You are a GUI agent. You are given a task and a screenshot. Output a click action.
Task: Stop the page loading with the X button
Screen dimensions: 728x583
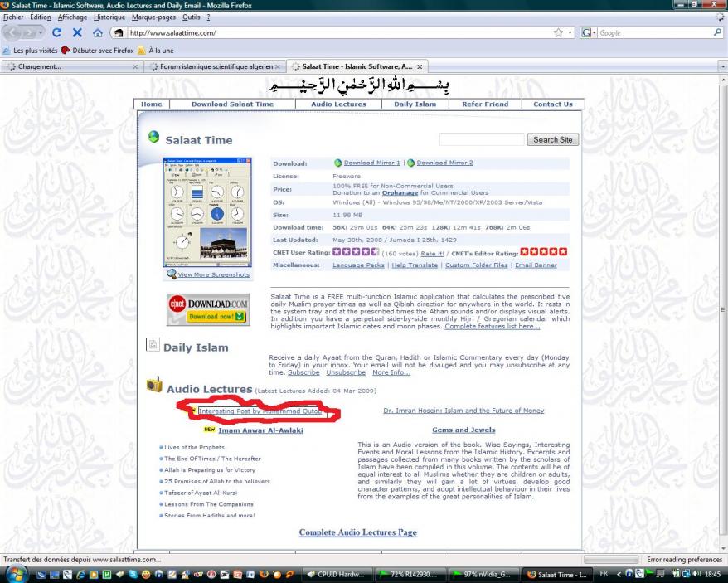click(77, 32)
